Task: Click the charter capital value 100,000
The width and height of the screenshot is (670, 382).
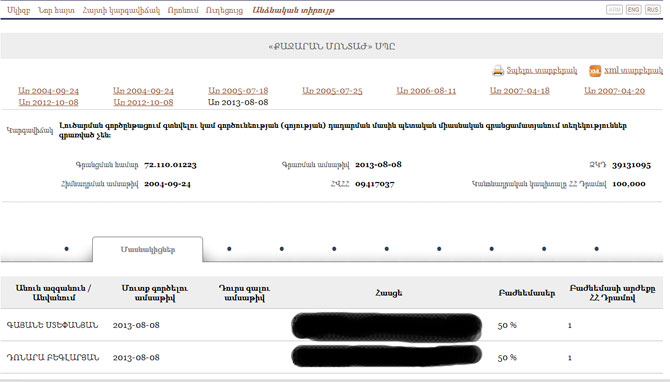Action: click(629, 184)
